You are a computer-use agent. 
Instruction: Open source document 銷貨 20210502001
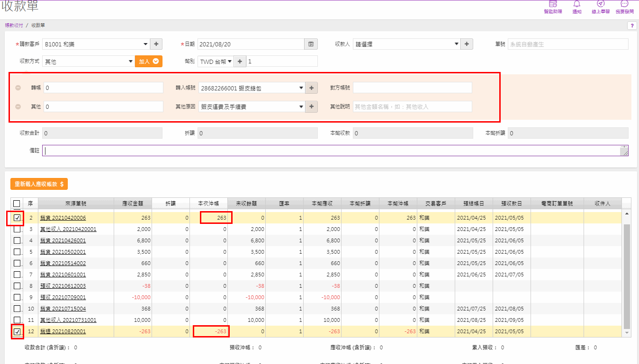[63, 252]
